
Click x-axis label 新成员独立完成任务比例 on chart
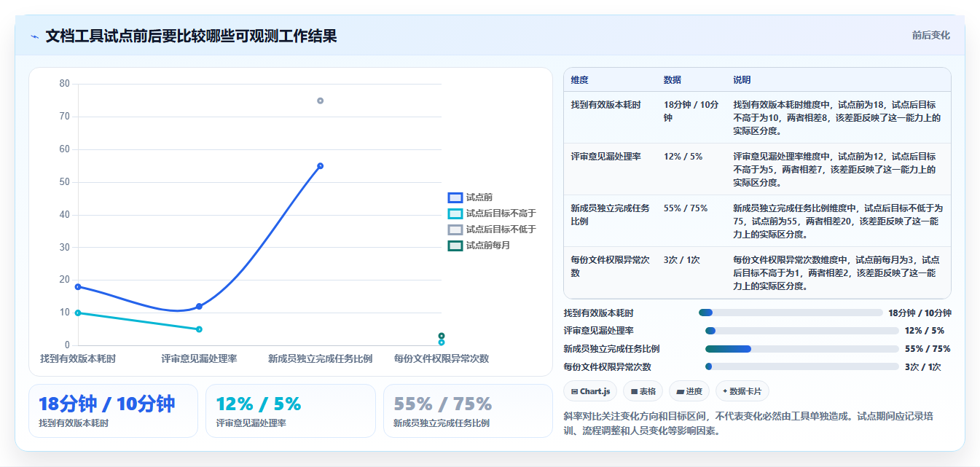coord(320,358)
